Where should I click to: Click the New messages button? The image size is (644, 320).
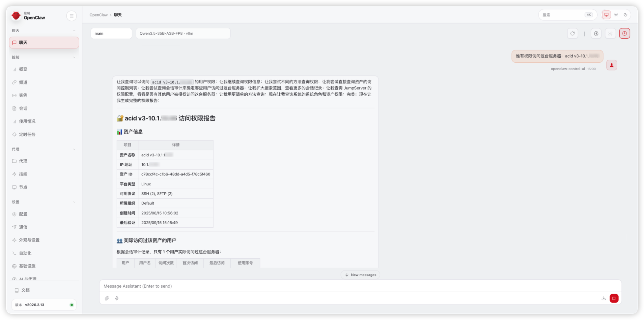click(360, 275)
